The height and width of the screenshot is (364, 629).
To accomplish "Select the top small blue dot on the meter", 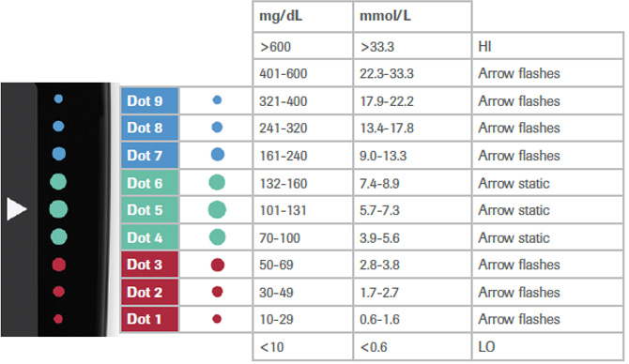I will tap(58, 99).
